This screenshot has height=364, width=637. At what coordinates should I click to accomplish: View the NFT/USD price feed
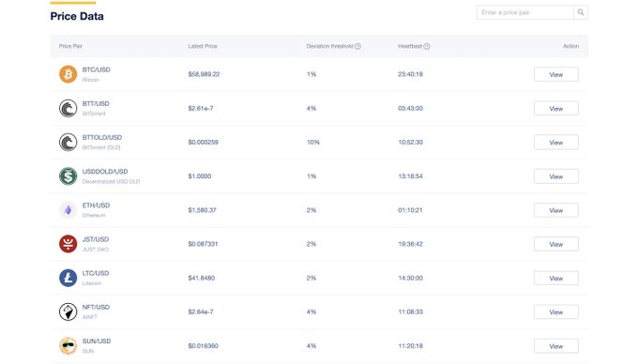pos(555,312)
